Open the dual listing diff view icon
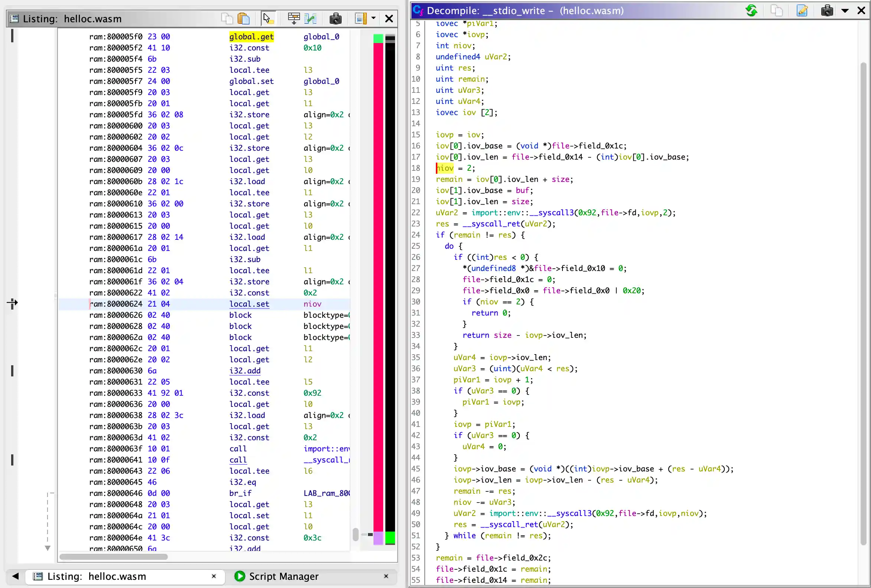 (310, 18)
